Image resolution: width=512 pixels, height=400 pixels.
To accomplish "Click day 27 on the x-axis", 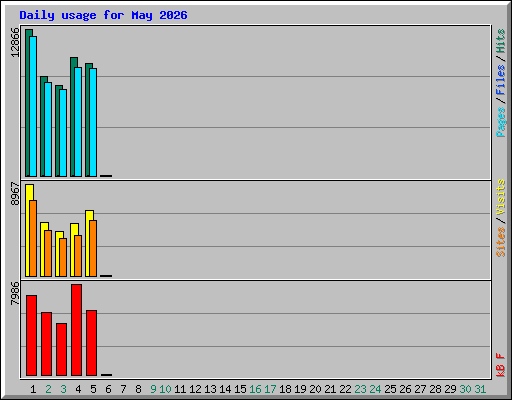I will pos(420,389).
